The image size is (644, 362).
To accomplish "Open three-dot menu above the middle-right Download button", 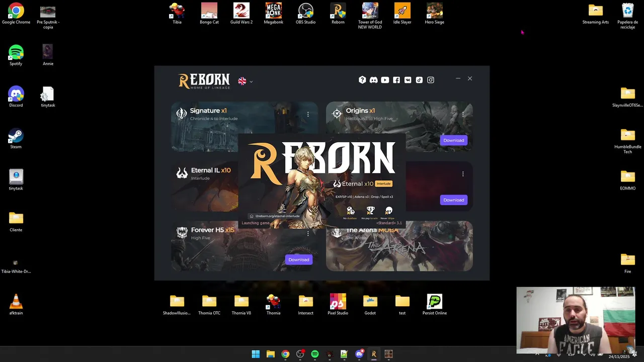I will tap(463, 174).
